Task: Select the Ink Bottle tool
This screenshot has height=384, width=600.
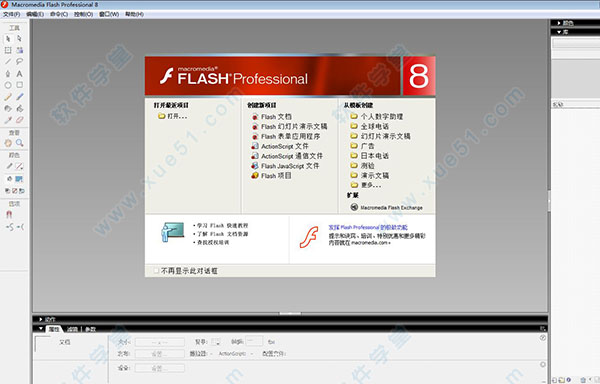Action: point(8,108)
